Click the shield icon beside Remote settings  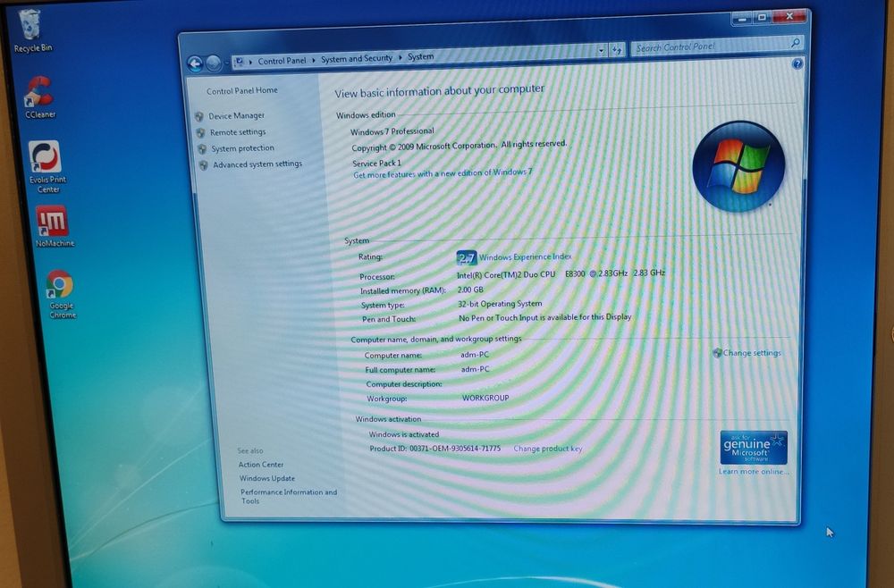coord(200,133)
